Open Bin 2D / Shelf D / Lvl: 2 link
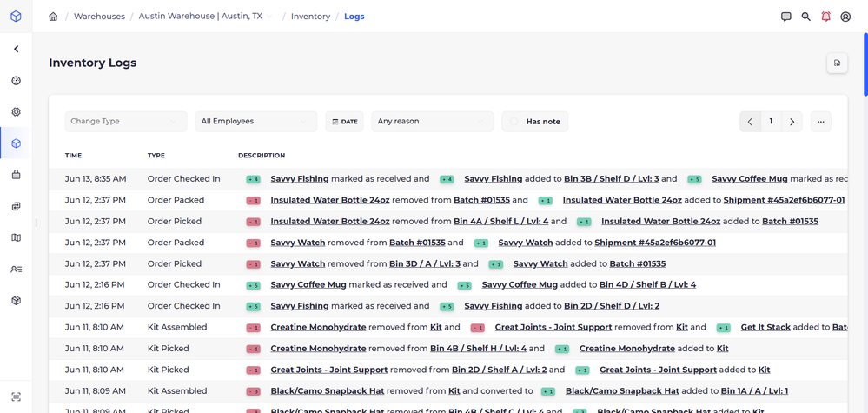Image resolution: width=868 pixels, height=413 pixels. 612,305
